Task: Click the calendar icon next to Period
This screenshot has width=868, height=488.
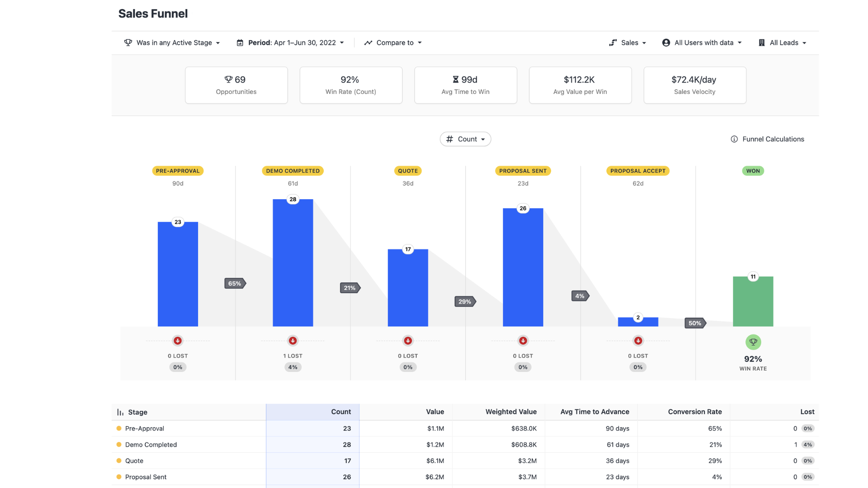Action: coord(240,42)
